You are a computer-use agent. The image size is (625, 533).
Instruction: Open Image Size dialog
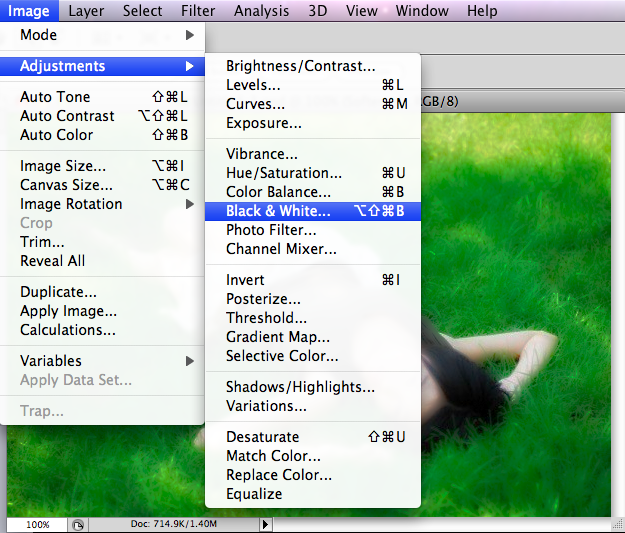(102, 166)
